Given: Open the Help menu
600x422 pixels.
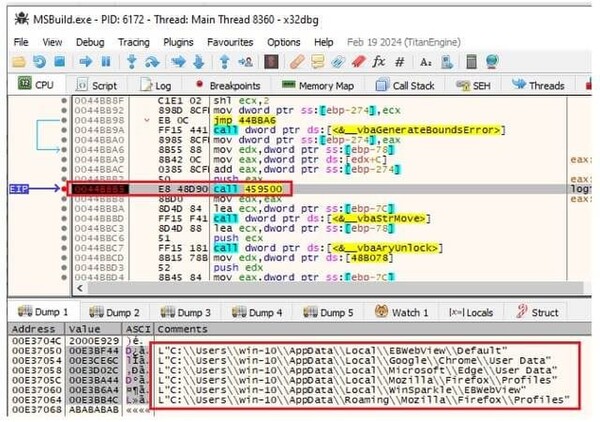Looking at the screenshot, I should (x=323, y=42).
